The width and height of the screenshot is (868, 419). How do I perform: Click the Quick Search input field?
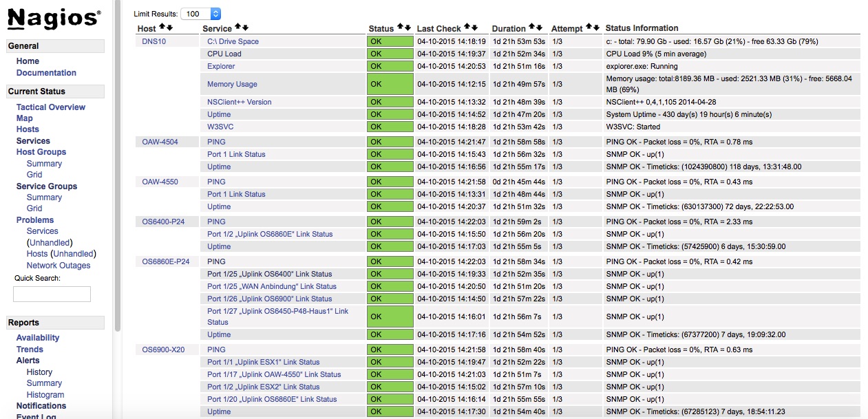(52, 294)
